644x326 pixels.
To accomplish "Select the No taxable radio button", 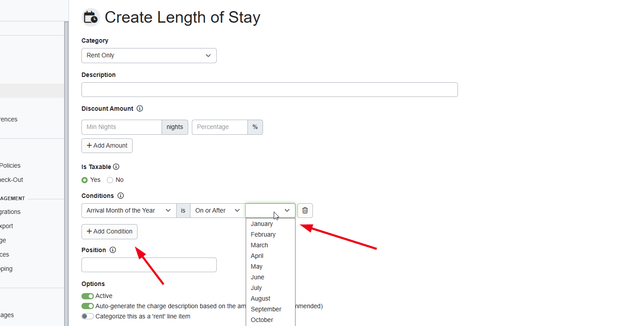I will pos(110,180).
